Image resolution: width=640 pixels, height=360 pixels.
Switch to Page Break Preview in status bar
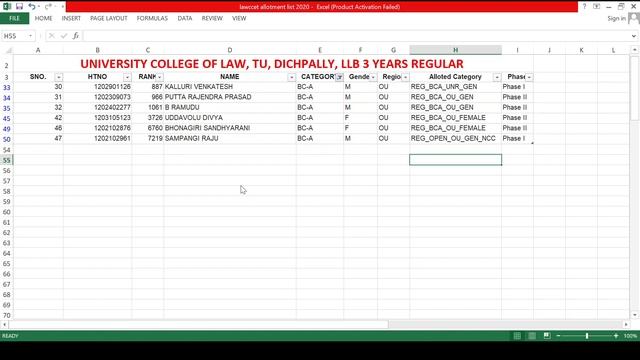pyautogui.click(x=547, y=336)
